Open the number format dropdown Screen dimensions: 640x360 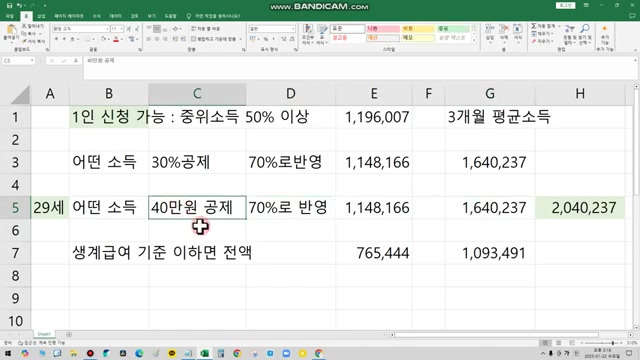[293, 29]
